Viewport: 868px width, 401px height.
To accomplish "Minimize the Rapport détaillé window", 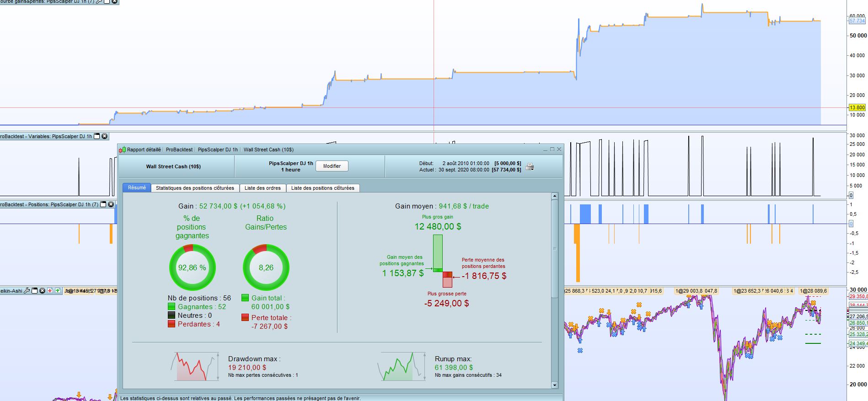I will coord(545,150).
